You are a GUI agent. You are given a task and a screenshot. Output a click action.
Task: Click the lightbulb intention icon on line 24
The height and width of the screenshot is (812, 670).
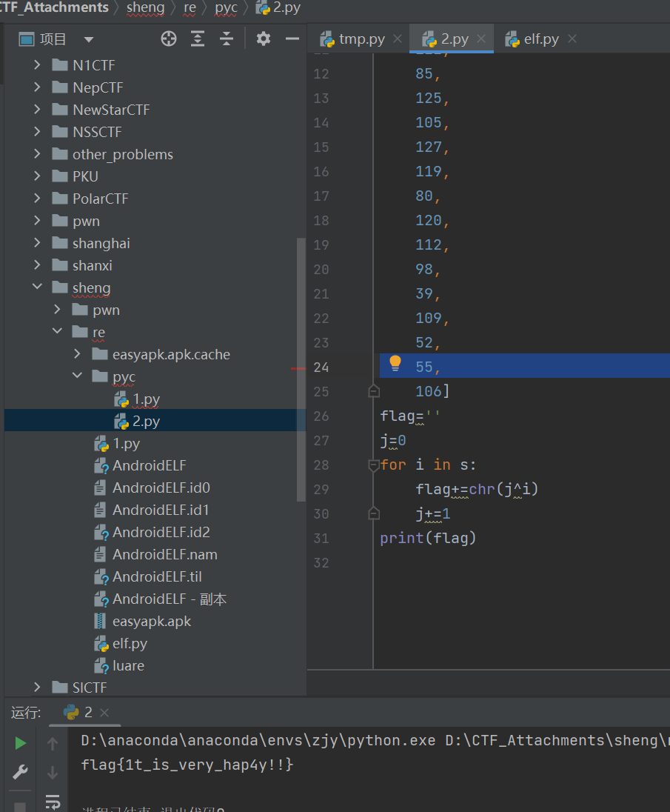[x=395, y=363]
